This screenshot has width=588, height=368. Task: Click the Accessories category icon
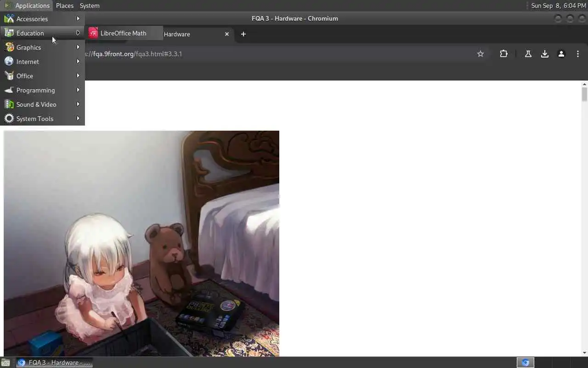click(9, 19)
